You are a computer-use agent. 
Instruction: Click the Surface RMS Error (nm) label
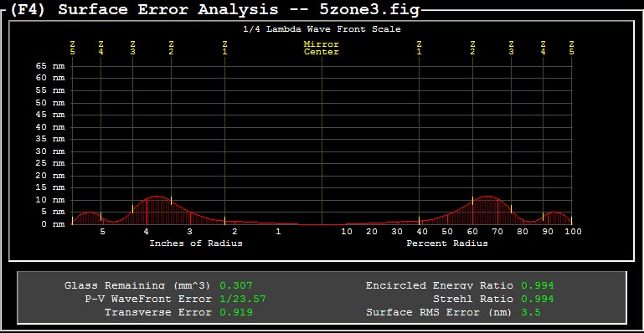(x=439, y=312)
